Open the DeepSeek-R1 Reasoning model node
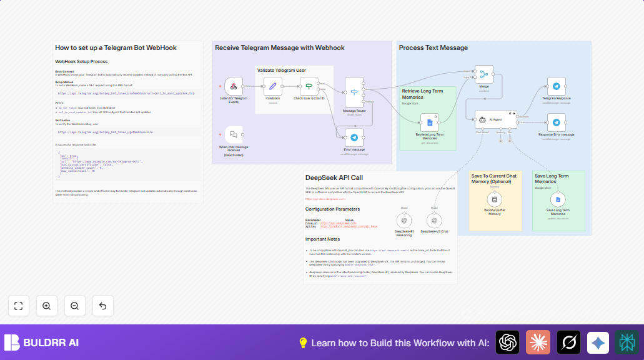This screenshot has height=360, width=644. (404, 221)
